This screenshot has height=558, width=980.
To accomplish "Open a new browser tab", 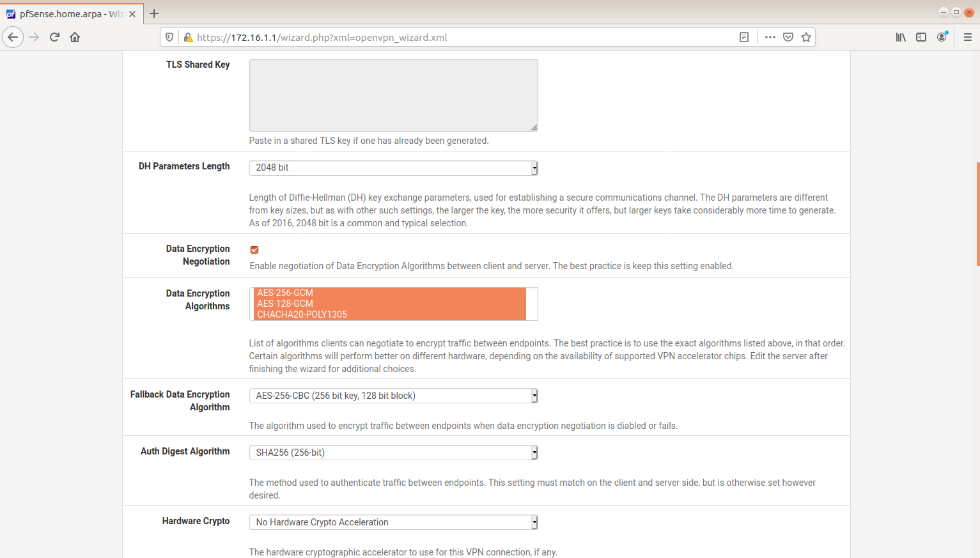I will coord(154,13).
